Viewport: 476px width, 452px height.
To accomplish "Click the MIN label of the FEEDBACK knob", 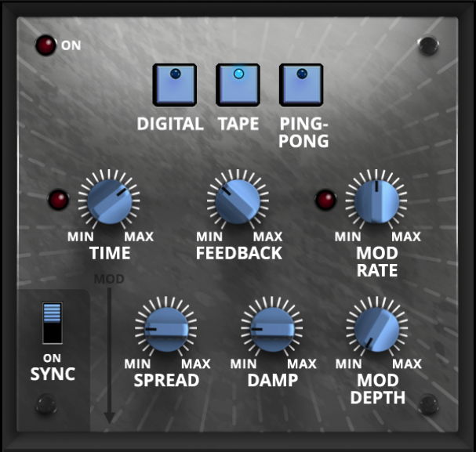I will click(x=209, y=237).
